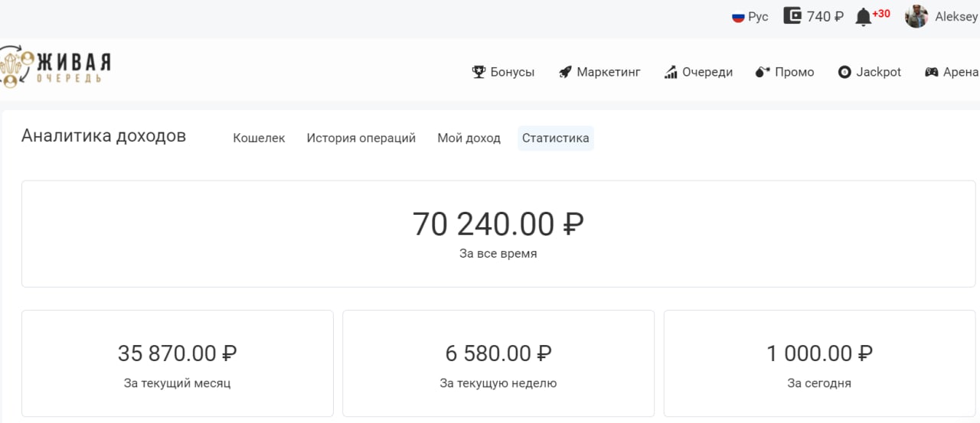Click the Аналитика доходов heading

coord(103,136)
